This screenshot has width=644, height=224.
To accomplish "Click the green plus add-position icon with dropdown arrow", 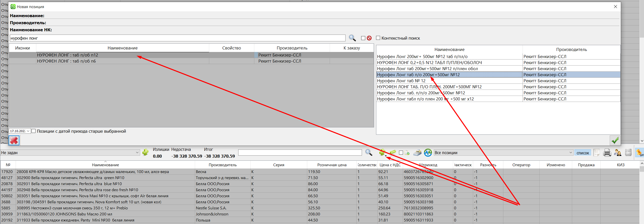I will (x=382, y=152).
